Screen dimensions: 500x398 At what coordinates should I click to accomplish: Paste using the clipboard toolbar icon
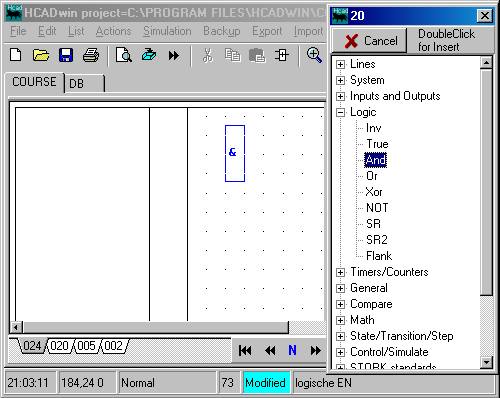pos(257,55)
